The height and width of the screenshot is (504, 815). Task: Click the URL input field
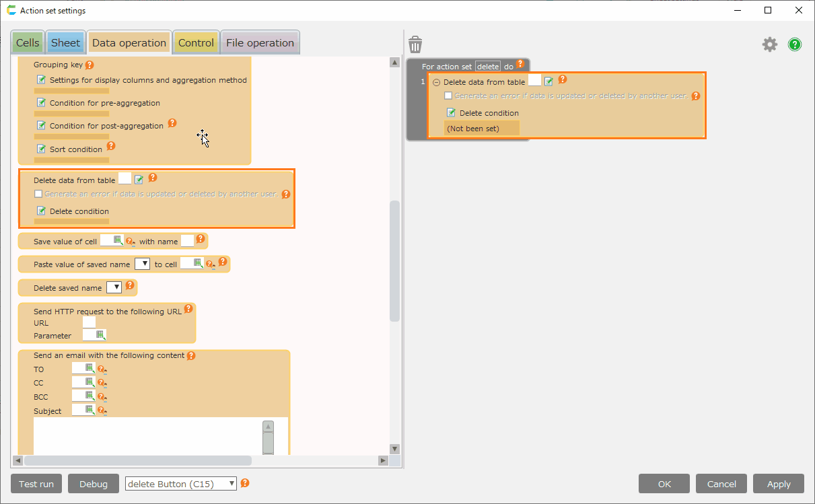pyautogui.click(x=89, y=322)
